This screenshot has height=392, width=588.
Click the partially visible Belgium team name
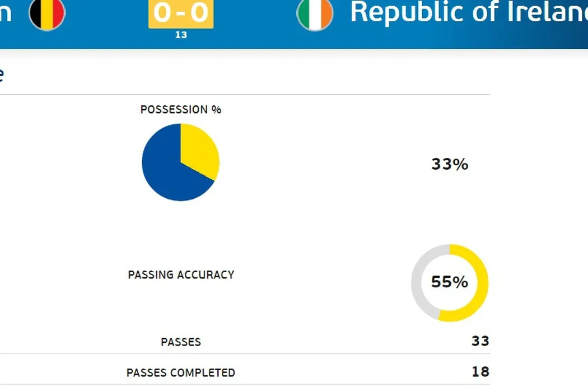click(x=6, y=12)
